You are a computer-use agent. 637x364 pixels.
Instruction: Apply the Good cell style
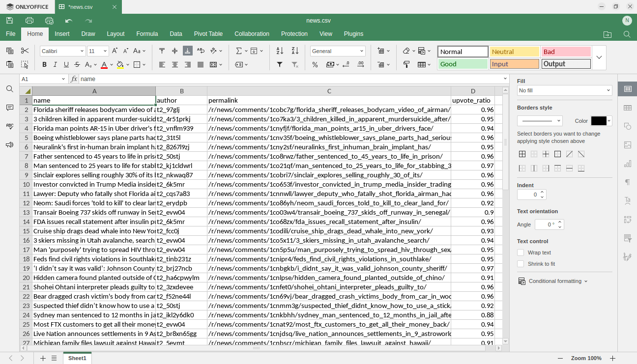463,64
